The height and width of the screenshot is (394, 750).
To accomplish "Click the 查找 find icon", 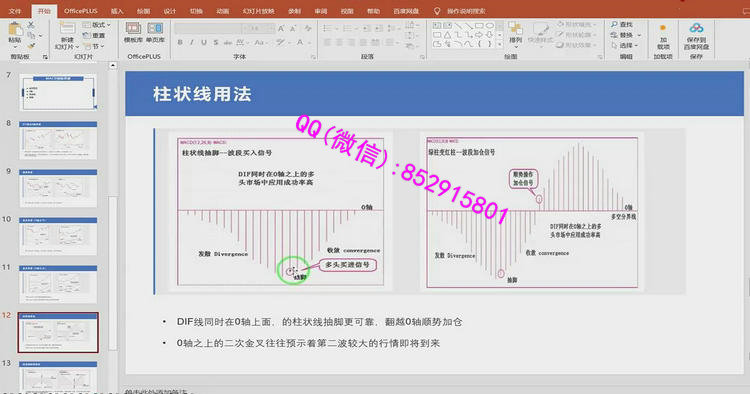I will (622, 24).
